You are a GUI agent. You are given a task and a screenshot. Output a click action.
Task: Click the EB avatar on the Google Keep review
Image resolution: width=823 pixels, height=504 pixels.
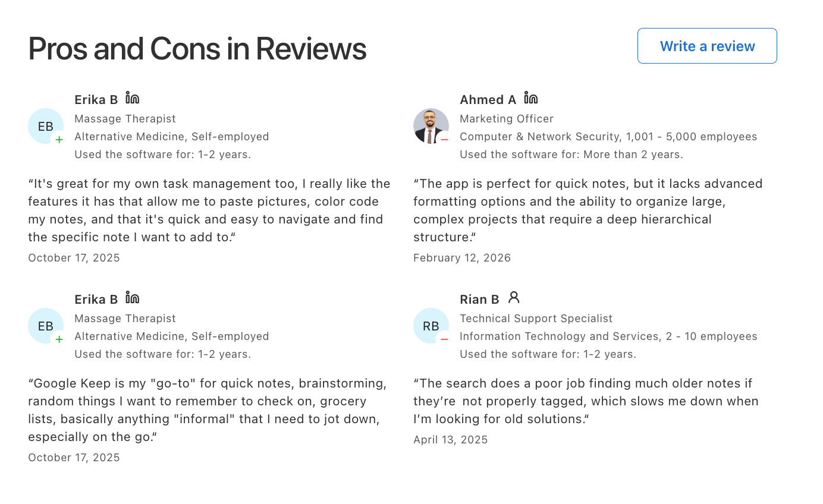pyautogui.click(x=46, y=326)
